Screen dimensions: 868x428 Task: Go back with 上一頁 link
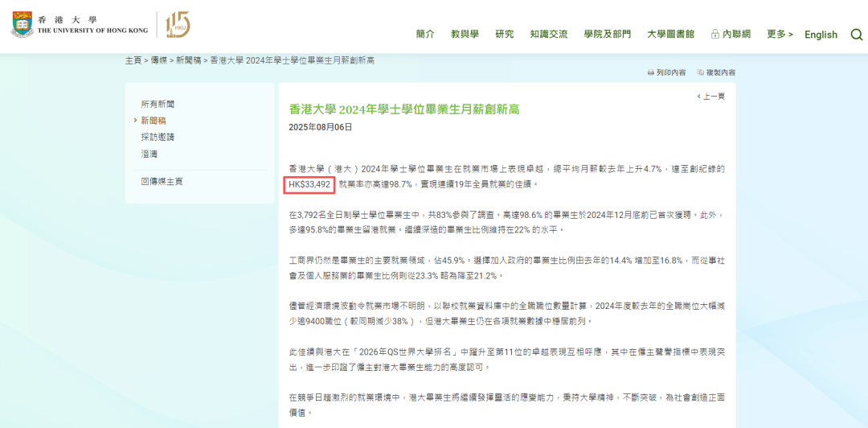[710, 97]
